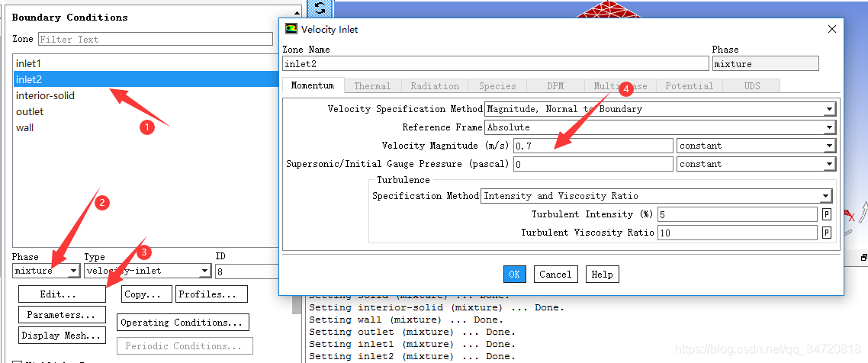This screenshot has width=868, height=363.
Task: Select outlet zone in list
Action: [x=146, y=112]
